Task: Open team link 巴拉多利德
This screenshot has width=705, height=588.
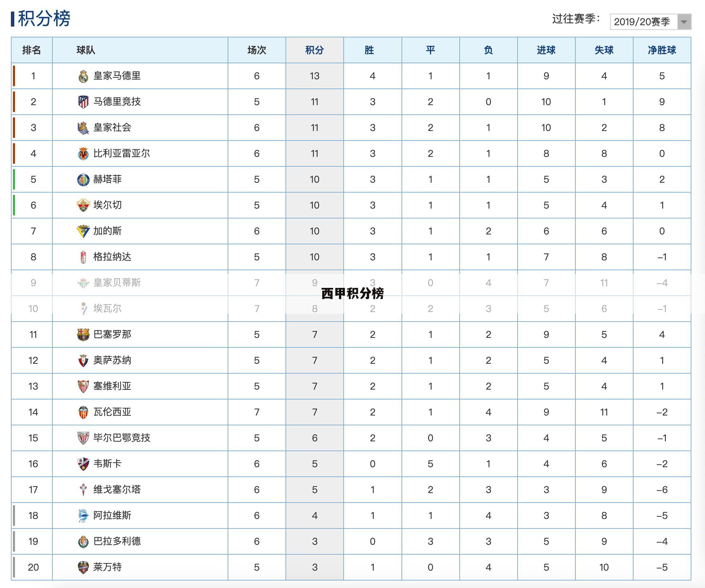Action: click(x=117, y=541)
